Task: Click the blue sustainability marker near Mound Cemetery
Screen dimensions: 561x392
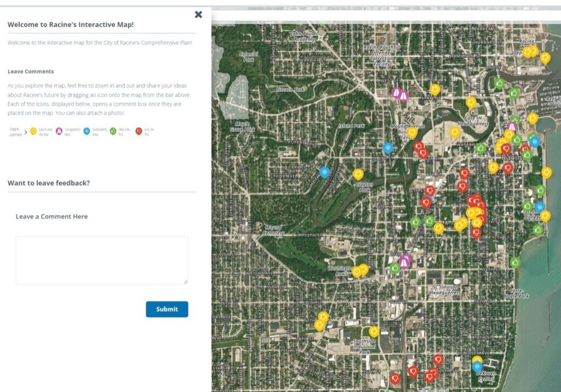Action: [x=324, y=172]
